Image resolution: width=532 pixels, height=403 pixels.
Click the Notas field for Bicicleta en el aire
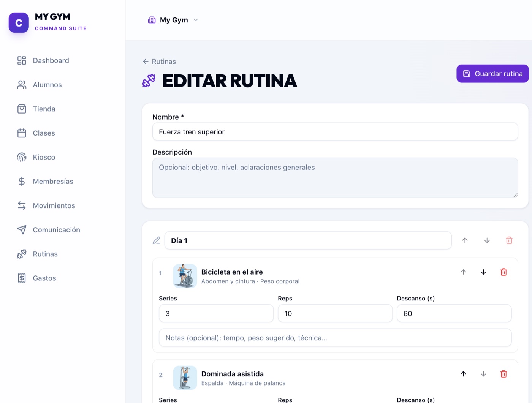[x=335, y=338]
